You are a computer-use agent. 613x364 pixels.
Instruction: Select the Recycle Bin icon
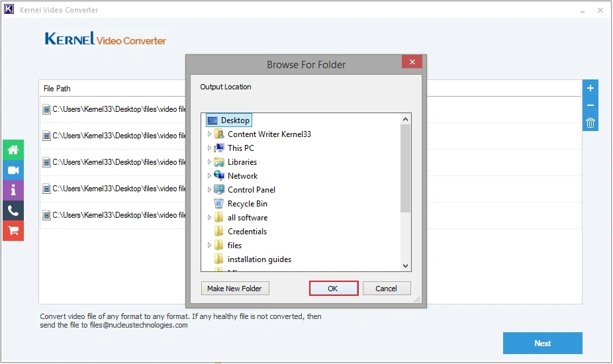219,203
